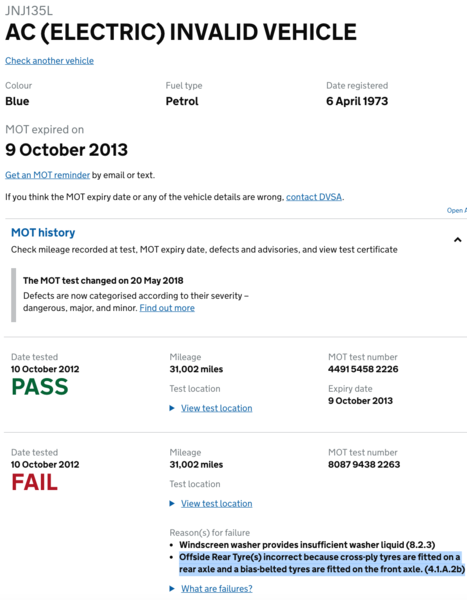
Task: Open View test location under FAIL result
Action: [217, 504]
